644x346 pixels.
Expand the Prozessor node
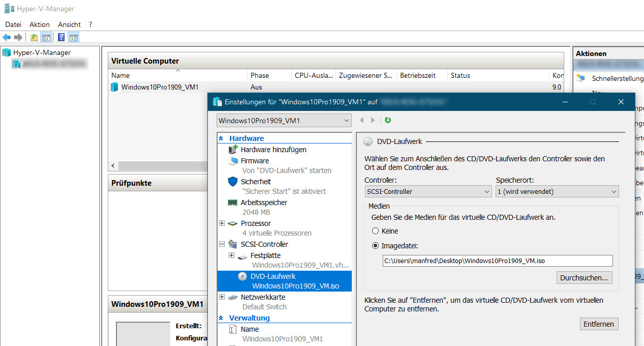click(222, 223)
